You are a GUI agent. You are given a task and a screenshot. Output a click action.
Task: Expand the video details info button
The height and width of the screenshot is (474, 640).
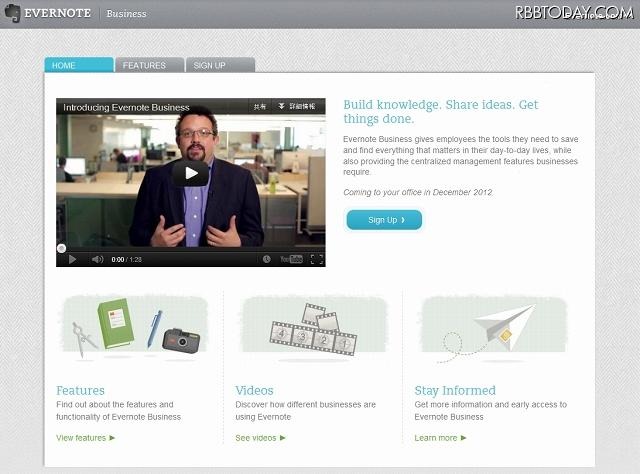point(297,107)
